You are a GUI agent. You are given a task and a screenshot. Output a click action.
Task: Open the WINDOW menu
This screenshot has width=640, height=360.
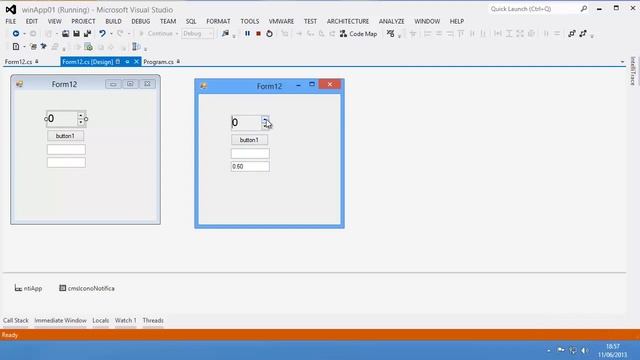pyautogui.click(x=427, y=21)
